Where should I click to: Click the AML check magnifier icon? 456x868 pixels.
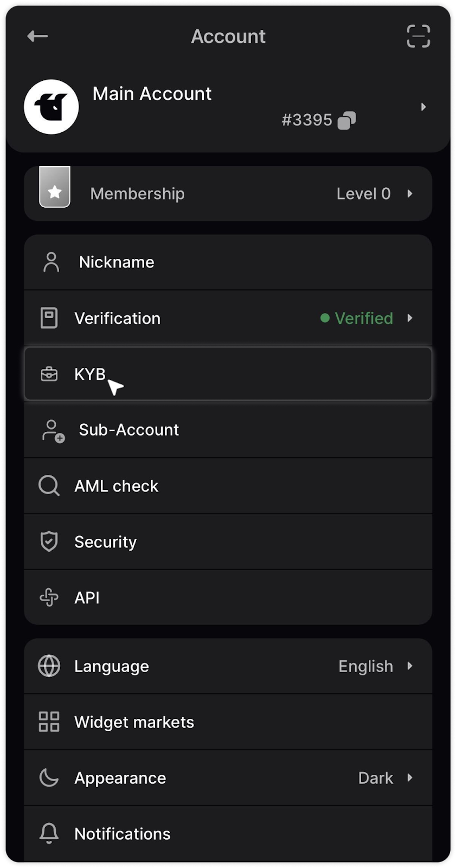click(x=49, y=486)
